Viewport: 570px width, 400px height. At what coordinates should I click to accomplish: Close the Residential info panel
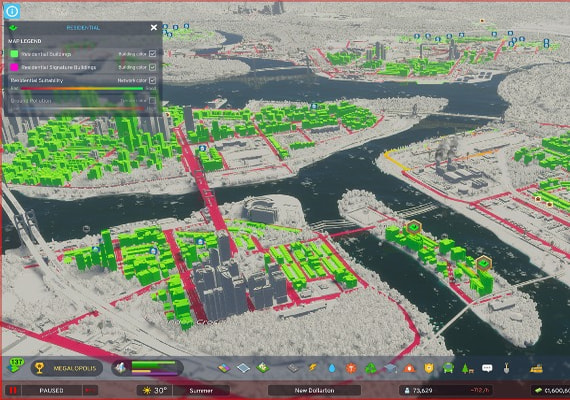pyautogui.click(x=154, y=28)
